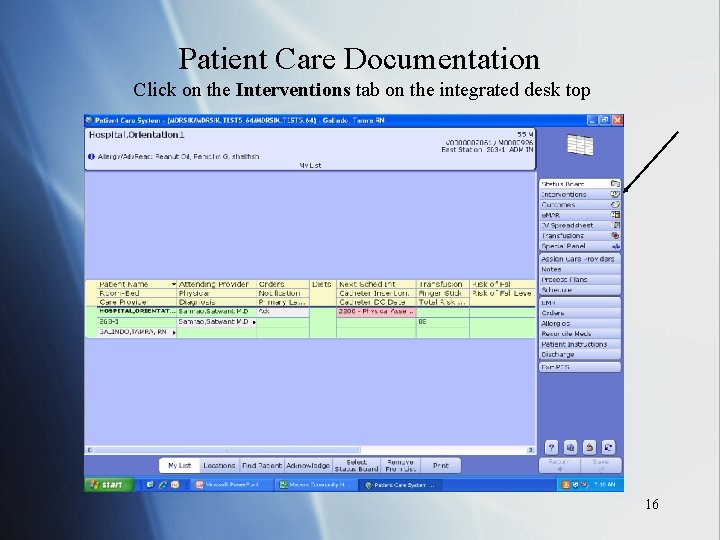720x540 pixels.
Task: Click the Transfusion column header
Action: (443, 284)
